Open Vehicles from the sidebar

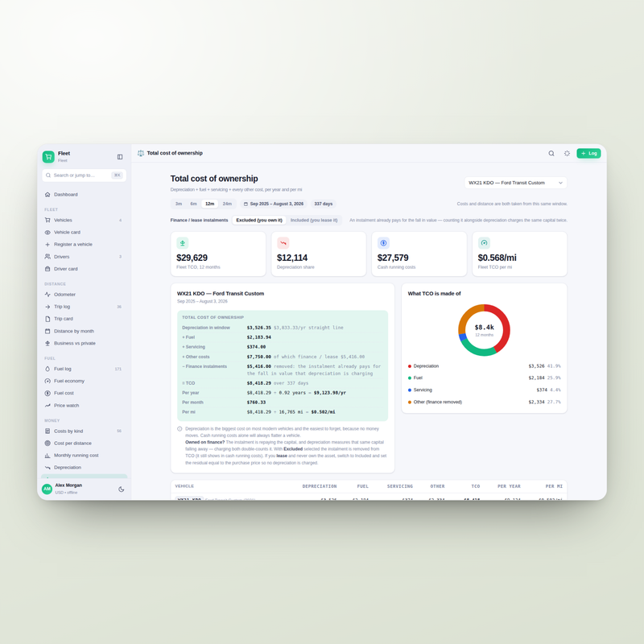(85, 220)
